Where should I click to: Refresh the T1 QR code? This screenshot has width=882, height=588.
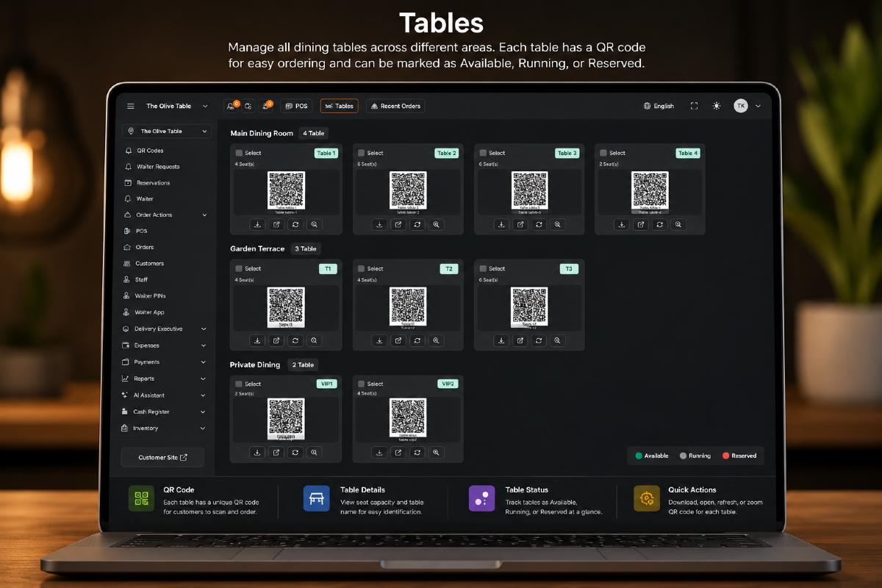pyautogui.click(x=295, y=340)
